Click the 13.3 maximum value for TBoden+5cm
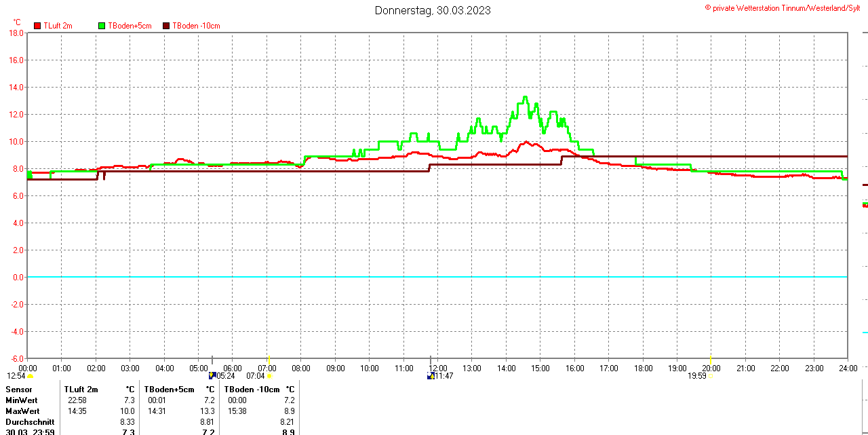 [207, 411]
